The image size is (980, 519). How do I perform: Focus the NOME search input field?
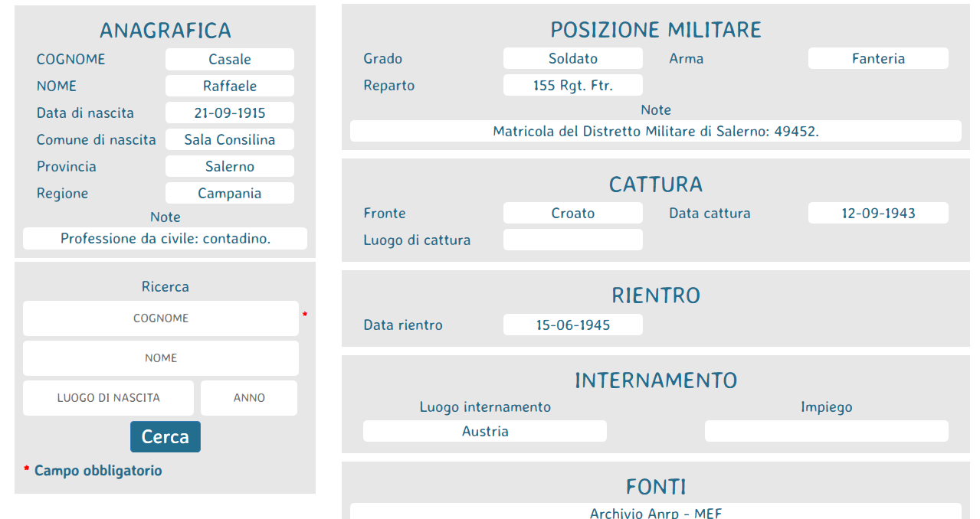point(161,357)
